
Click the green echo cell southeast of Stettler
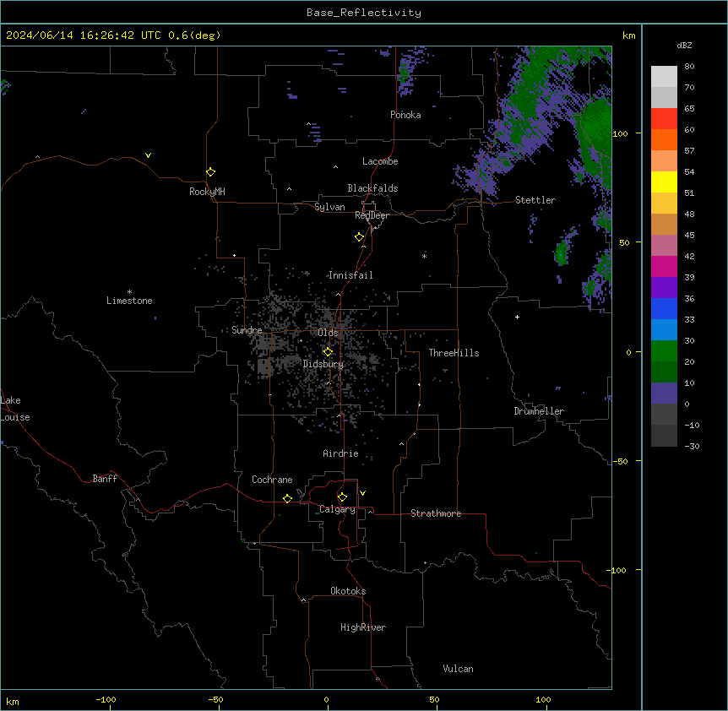click(x=562, y=253)
